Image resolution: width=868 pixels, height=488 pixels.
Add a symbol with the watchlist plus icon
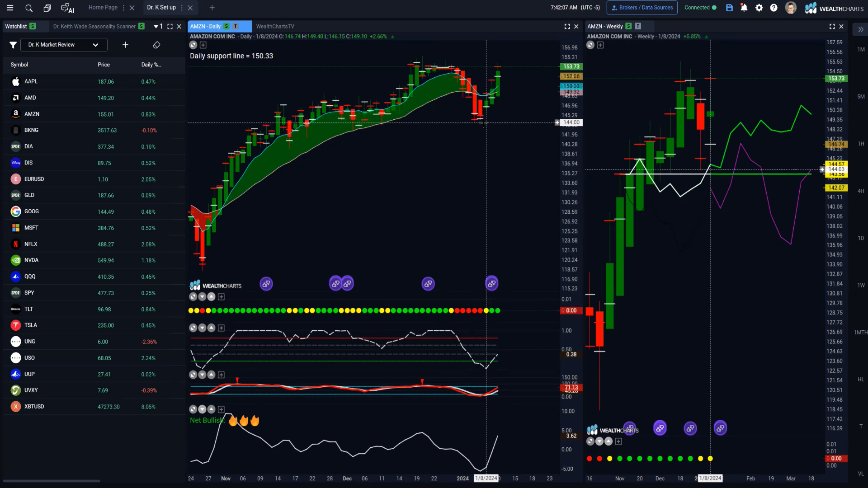pos(125,45)
